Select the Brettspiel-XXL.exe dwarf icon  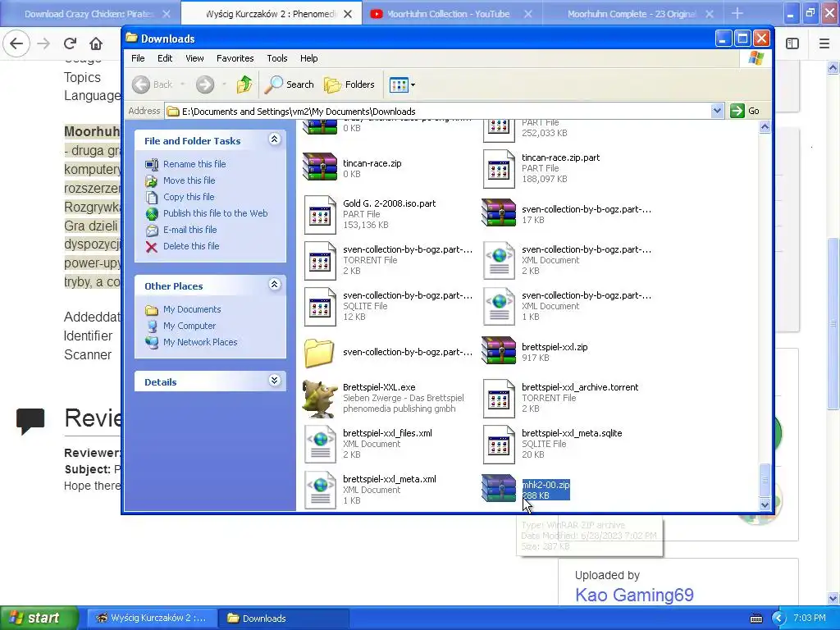point(320,399)
